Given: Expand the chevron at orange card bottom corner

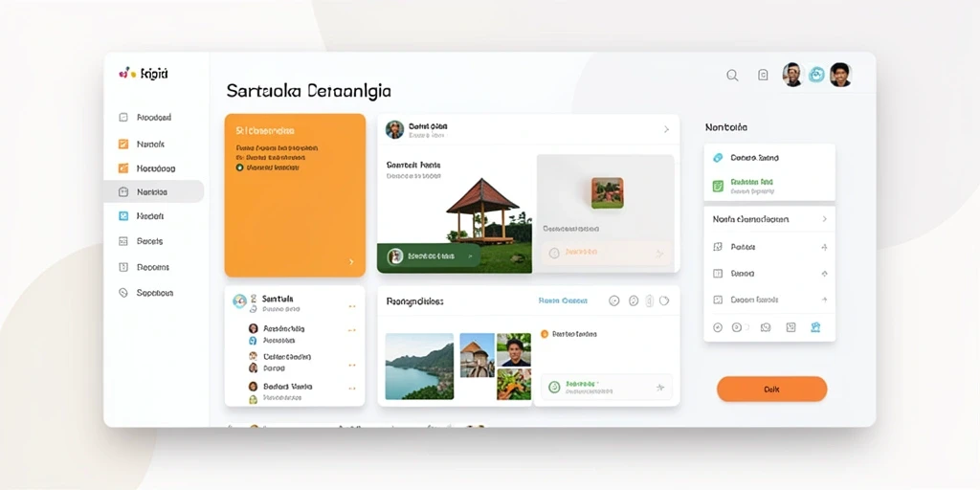Looking at the screenshot, I should 351,262.
